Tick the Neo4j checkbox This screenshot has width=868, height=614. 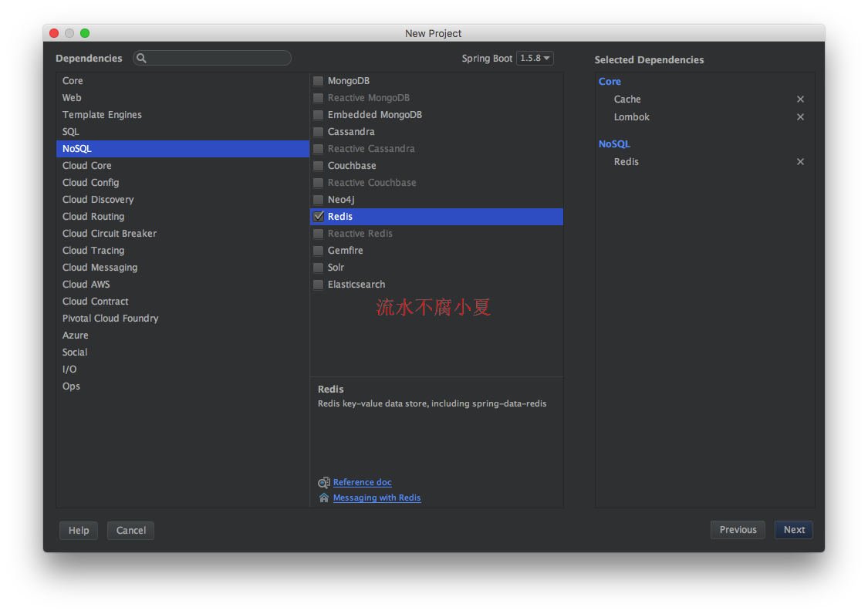(319, 199)
